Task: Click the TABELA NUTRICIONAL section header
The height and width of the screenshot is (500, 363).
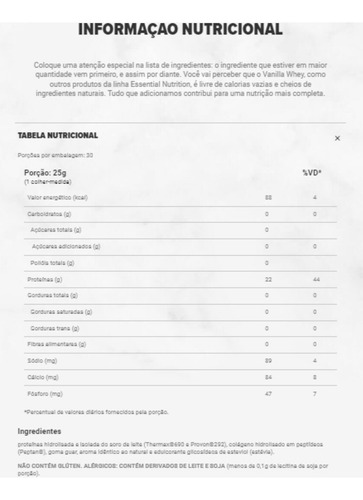Action: coord(58,135)
